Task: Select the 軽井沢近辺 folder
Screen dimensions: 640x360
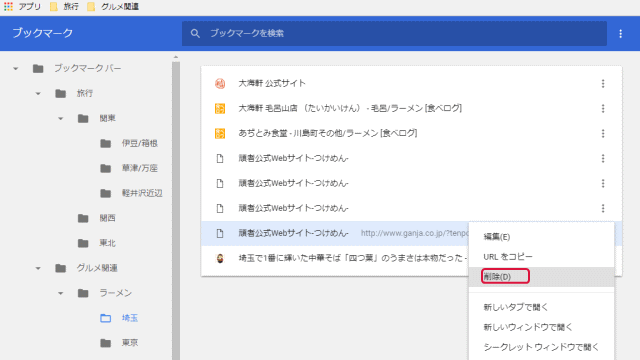Action: 142,193
